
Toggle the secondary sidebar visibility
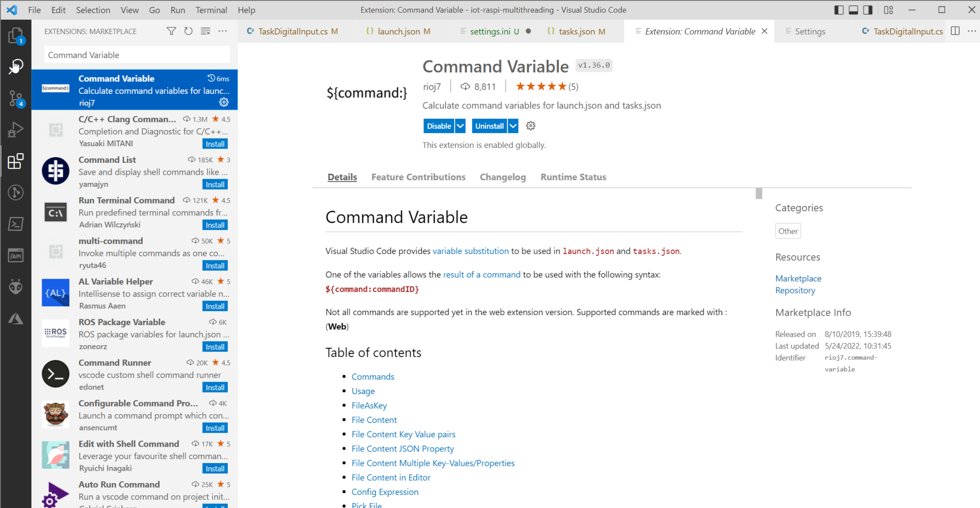[x=868, y=10]
